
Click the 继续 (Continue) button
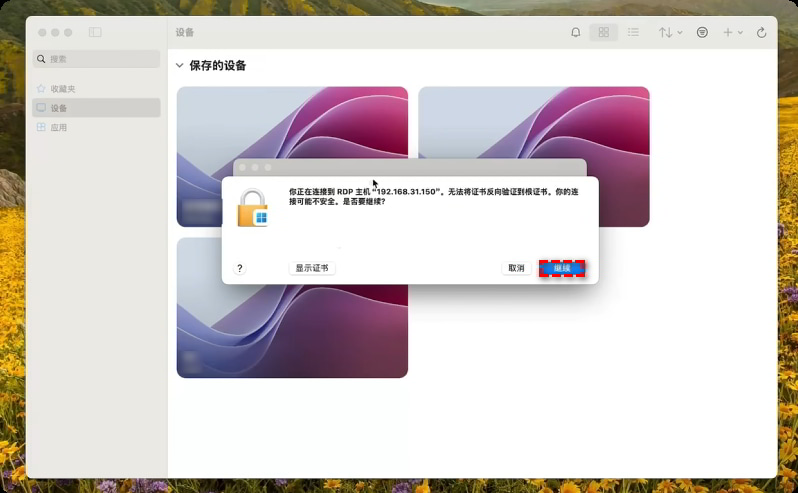tap(562, 268)
